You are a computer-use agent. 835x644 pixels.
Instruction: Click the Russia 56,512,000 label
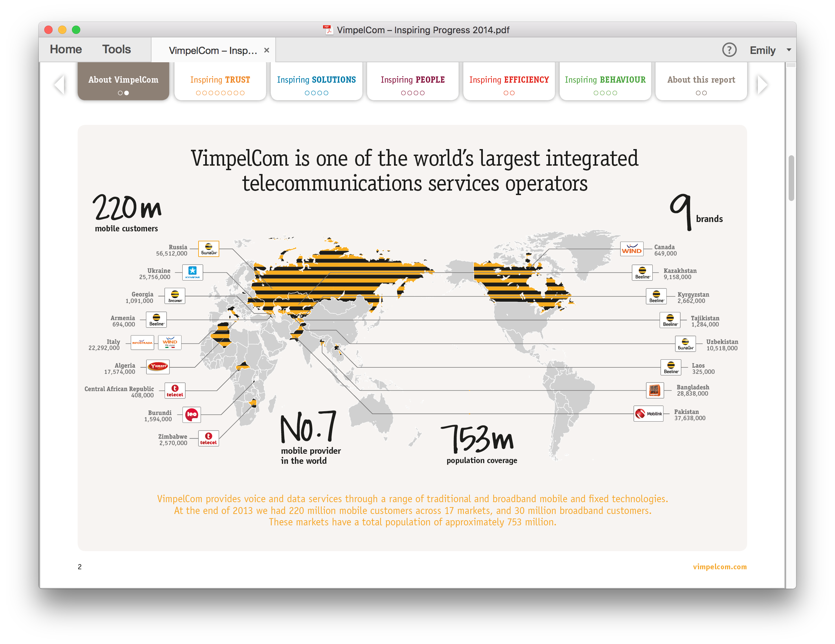[172, 250]
